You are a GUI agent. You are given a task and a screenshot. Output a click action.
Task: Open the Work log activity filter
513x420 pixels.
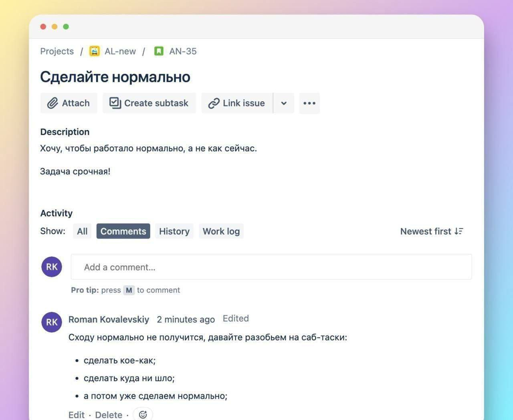pos(221,231)
